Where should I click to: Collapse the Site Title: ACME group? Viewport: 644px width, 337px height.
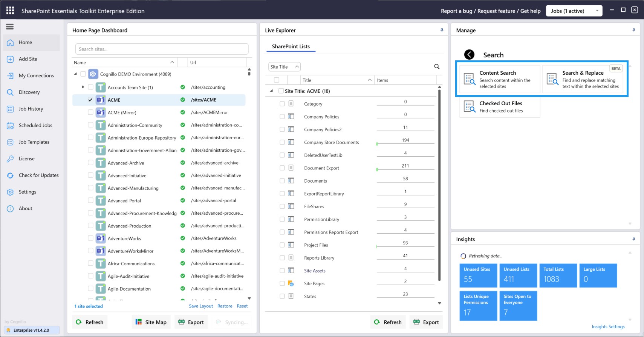tap(271, 91)
